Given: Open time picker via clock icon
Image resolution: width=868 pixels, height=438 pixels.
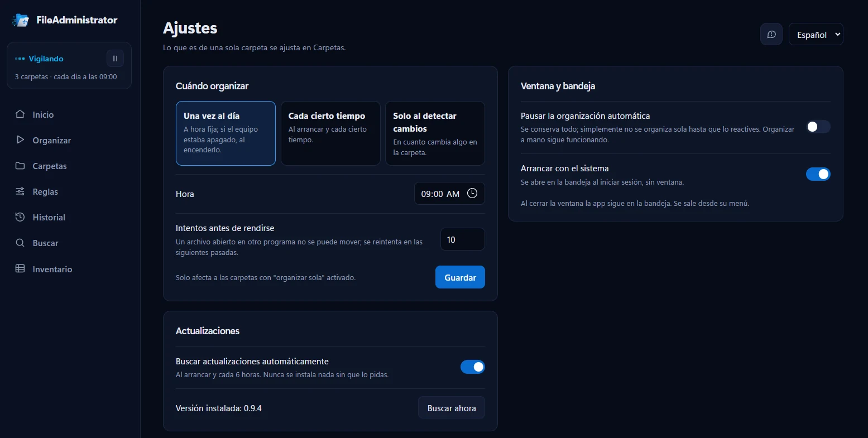Looking at the screenshot, I should point(472,193).
